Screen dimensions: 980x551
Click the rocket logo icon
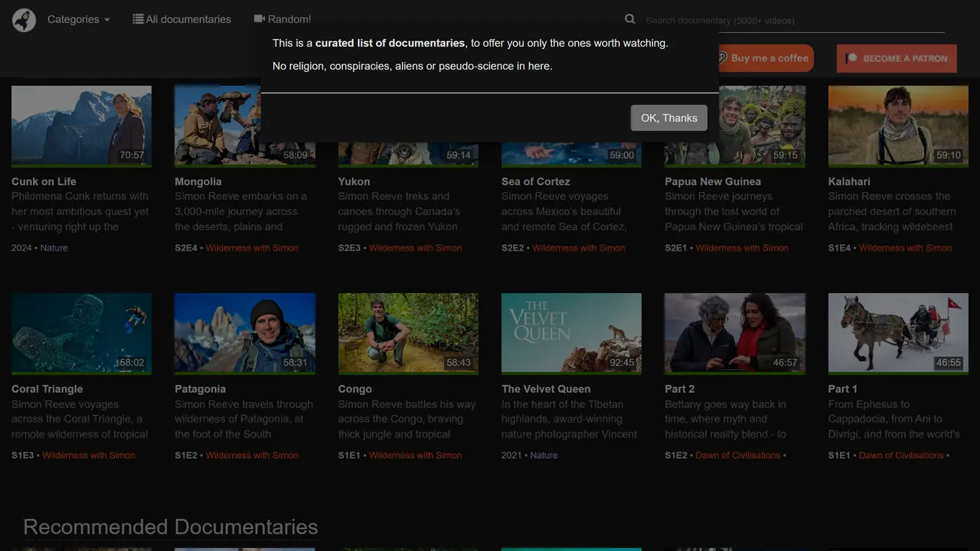coord(24,20)
